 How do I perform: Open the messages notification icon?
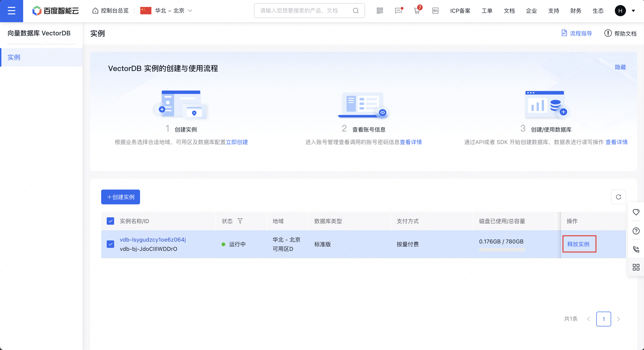click(398, 10)
